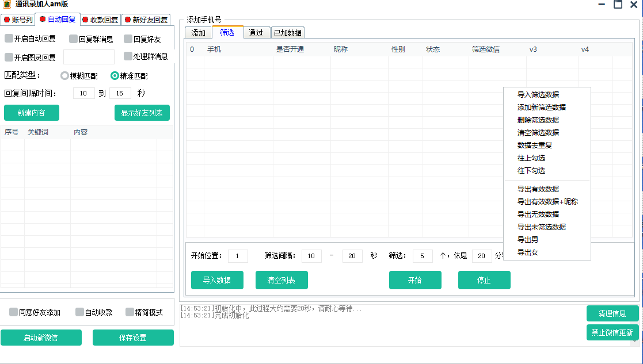切换到收款回复标签页

point(98,19)
